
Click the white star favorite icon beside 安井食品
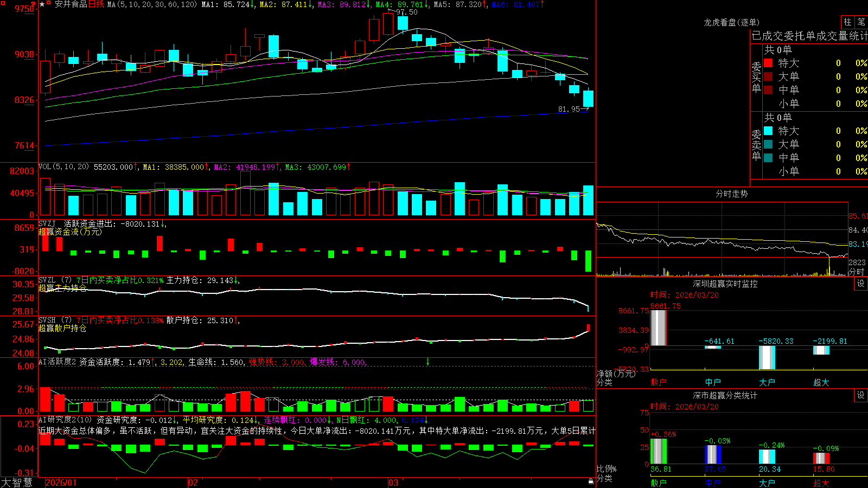(42, 4)
